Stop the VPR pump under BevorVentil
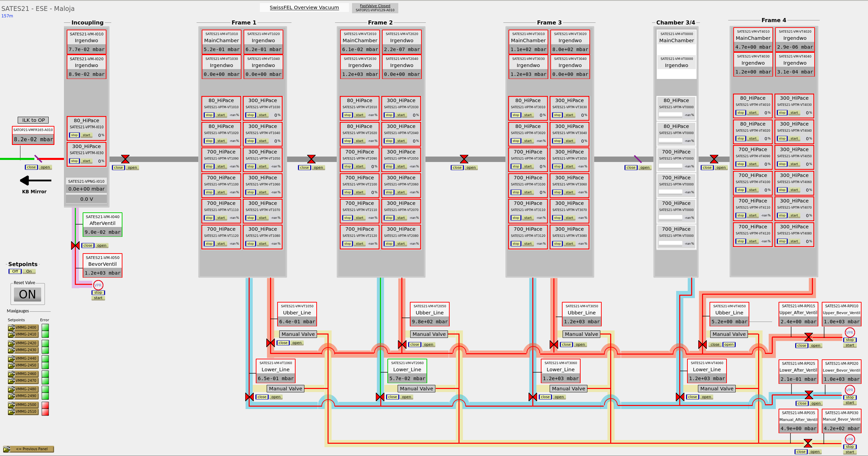868x456 pixels. [98, 293]
